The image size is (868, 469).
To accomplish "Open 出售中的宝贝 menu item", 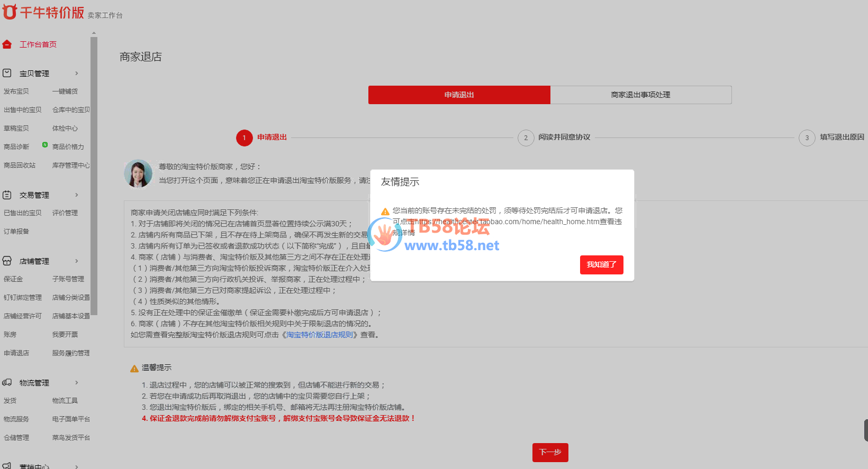I will 23,110.
